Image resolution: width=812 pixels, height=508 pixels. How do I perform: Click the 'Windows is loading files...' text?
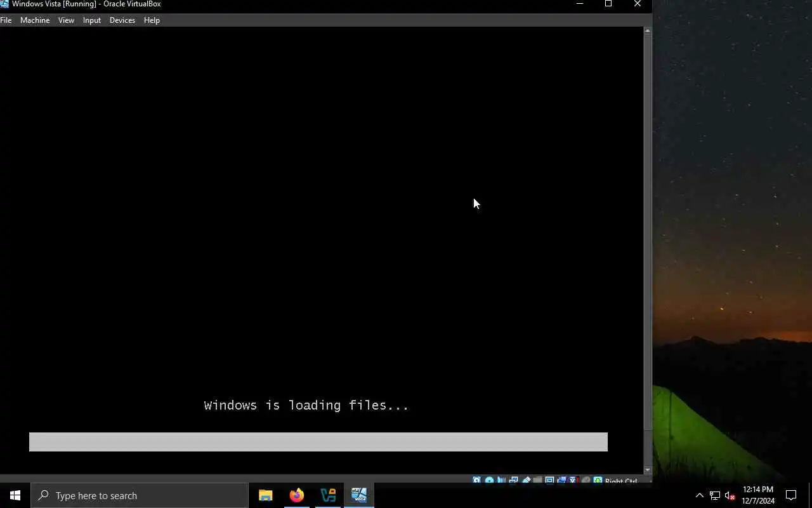tap(306, 405)
